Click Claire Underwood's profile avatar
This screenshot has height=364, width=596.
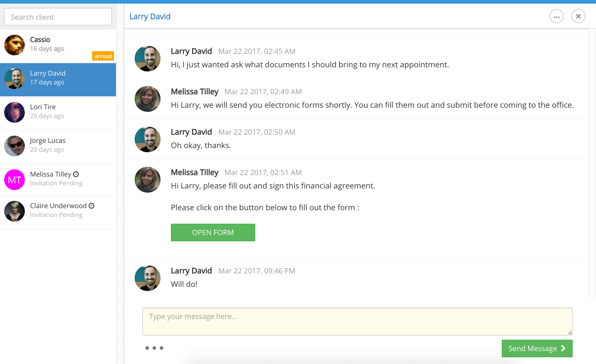tap(14, 211)
